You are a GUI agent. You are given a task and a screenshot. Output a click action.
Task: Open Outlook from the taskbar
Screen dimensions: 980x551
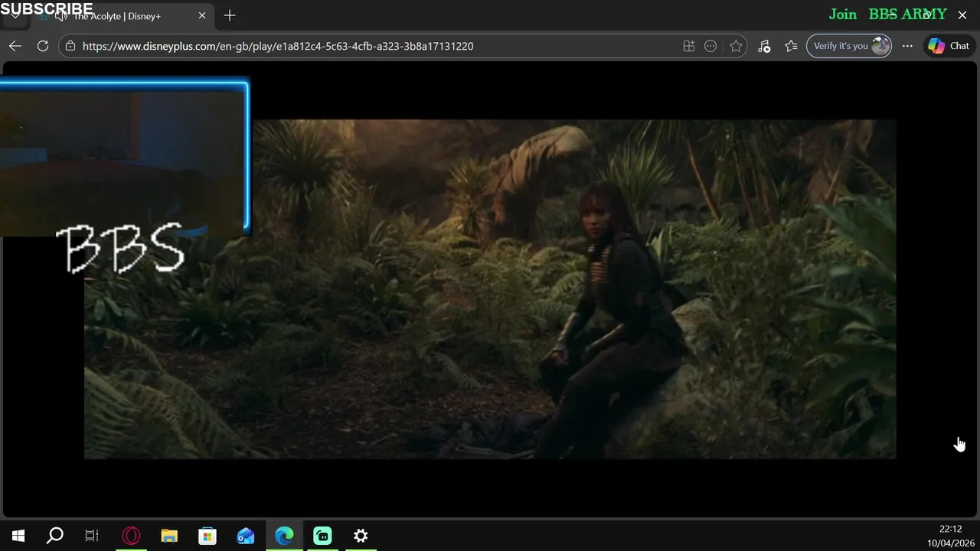tap(246, 536)
